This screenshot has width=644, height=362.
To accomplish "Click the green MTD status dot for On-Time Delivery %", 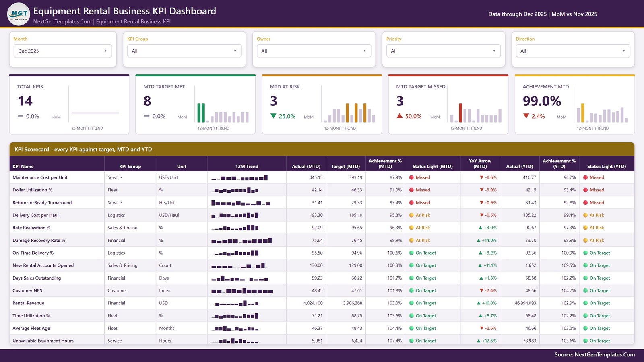I will pos(411,253).
